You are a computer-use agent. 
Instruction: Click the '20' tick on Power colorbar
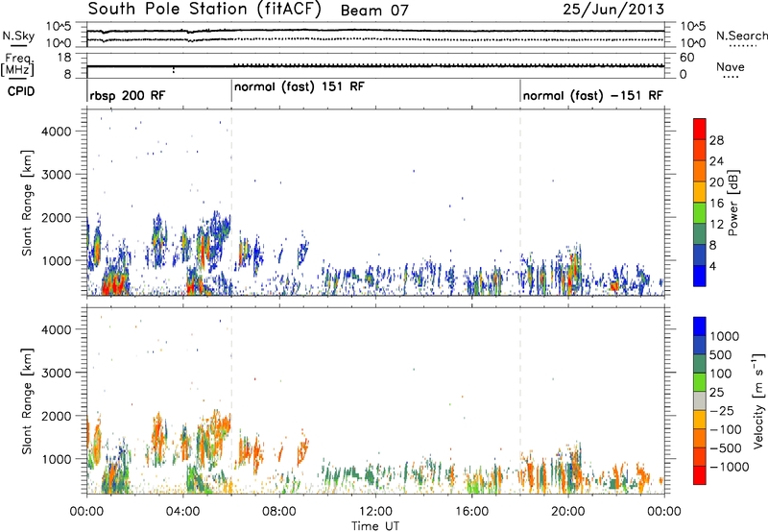[716, 182]
